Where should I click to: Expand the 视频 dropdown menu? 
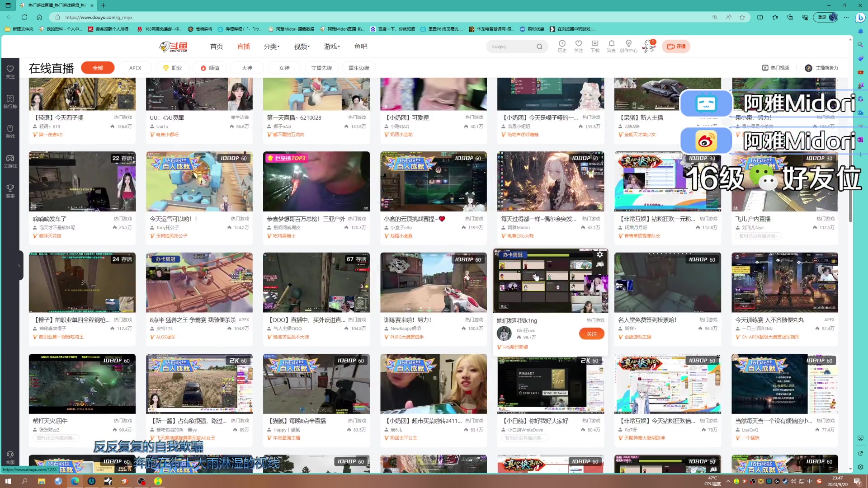click(x=302, y=47)
